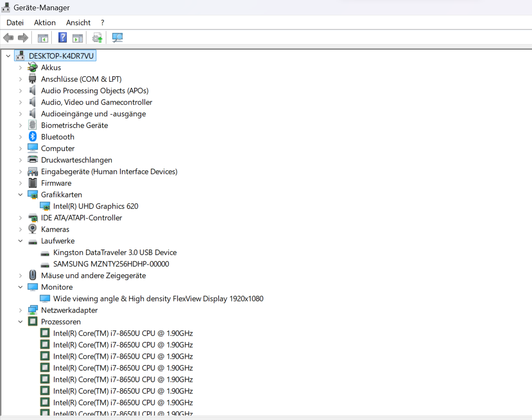Click the Prozessoren category icon
Screen dimensions: 532x420
point(33,321)
